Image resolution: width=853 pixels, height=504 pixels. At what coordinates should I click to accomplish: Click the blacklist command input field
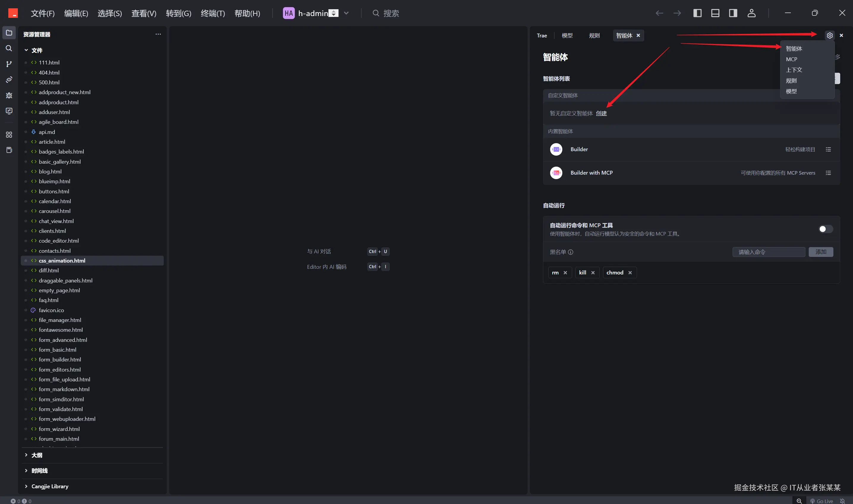[x=769, y=252]
